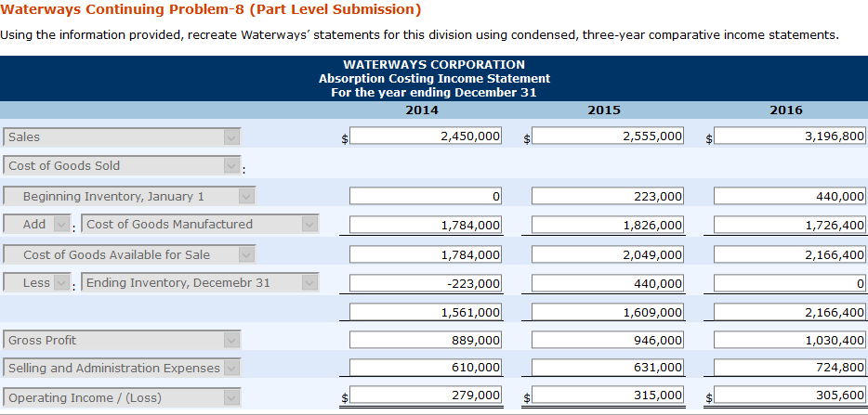
Task: Click the 2014 Sales field showing 2,450,000
Action: click(425, 136)
